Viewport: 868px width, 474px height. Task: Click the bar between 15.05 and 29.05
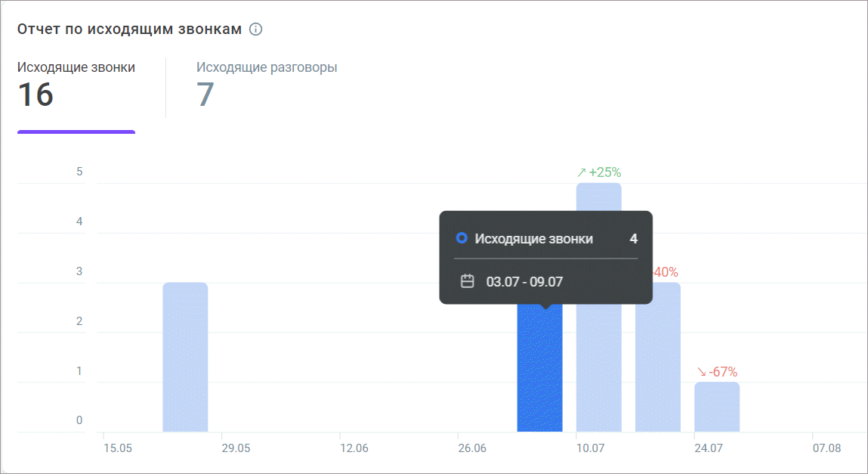click(185, 357)
